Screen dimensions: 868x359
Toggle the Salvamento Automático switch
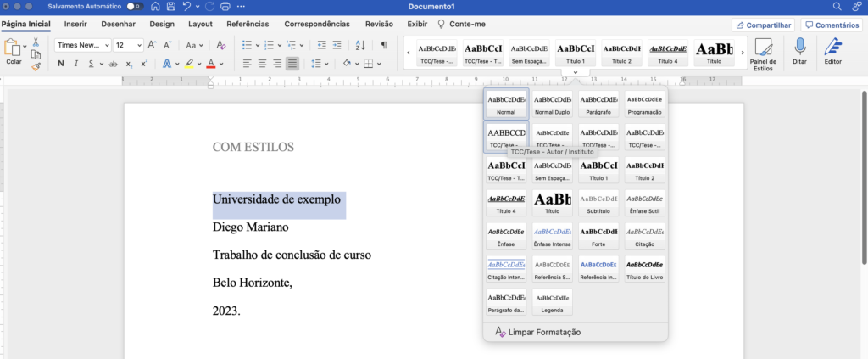point(133,7)
